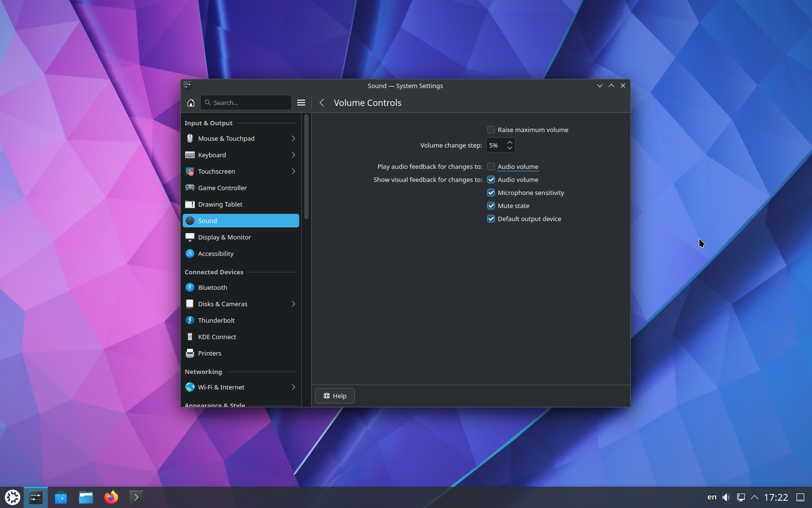Image resolution: width=812 pixels, height=508 pixels.
Task: Open Firefox from the taskbar
Action: [111, 497]
